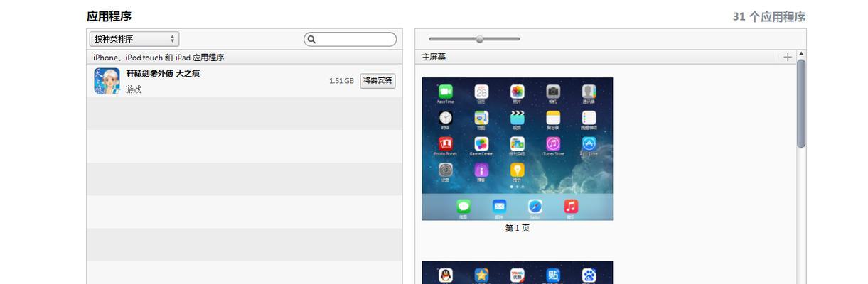Click the FaceTime app icon

pyautogui.click(x=446, y=92)
